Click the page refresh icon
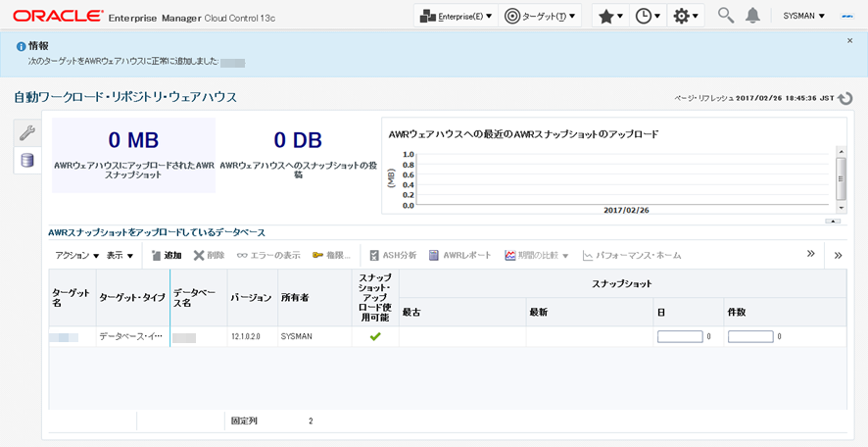The image size is (868, 447). pos(845,98)
